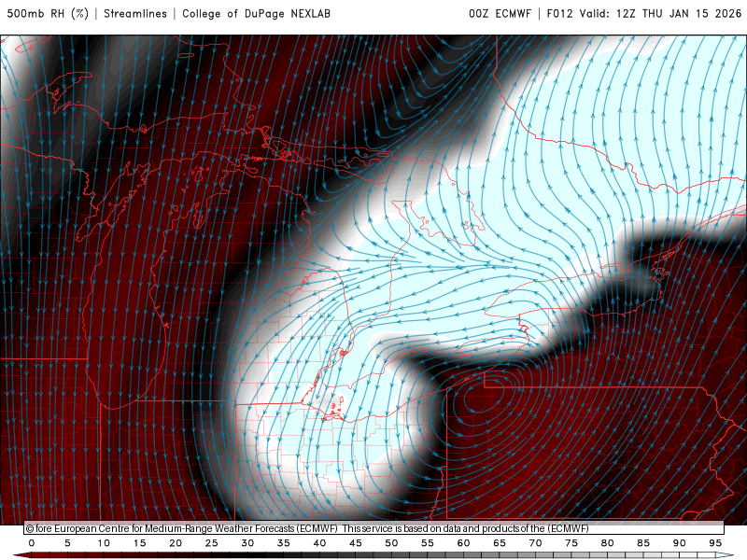The image size is (747, 560).
Task: Click the colorbar label "10"
Action: click(x=104, y=543)
